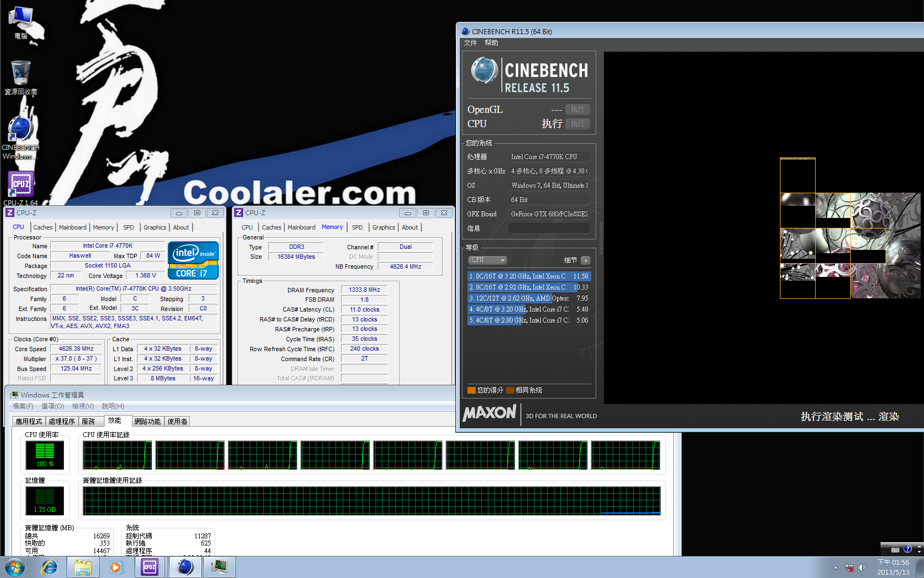Click the MAXON logo in CINEBENCH
924x578 pixels.
[x=490, y=413]
